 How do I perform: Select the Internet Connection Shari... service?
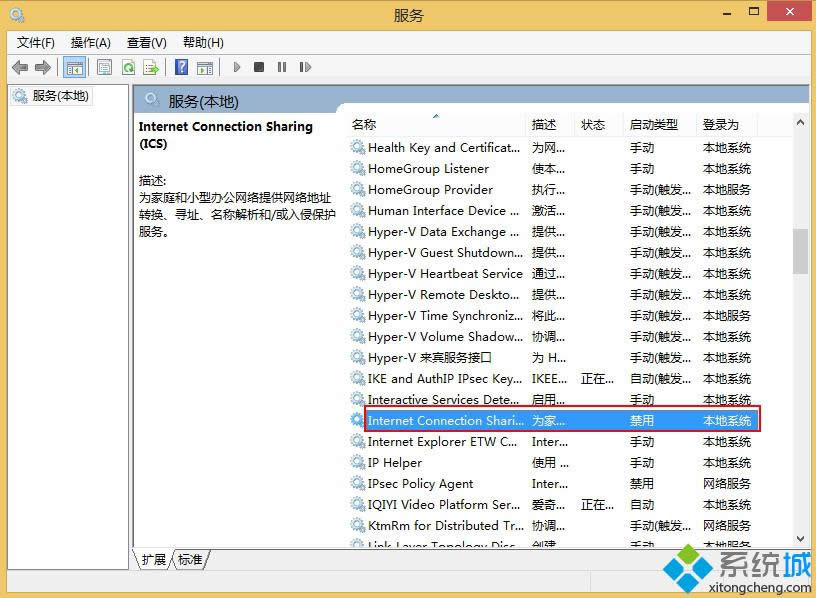(x=552, y=421)
